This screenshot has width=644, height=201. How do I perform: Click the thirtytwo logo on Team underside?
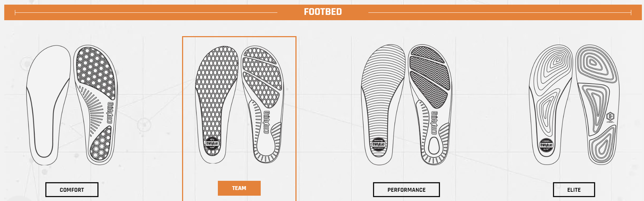point(266,122)
